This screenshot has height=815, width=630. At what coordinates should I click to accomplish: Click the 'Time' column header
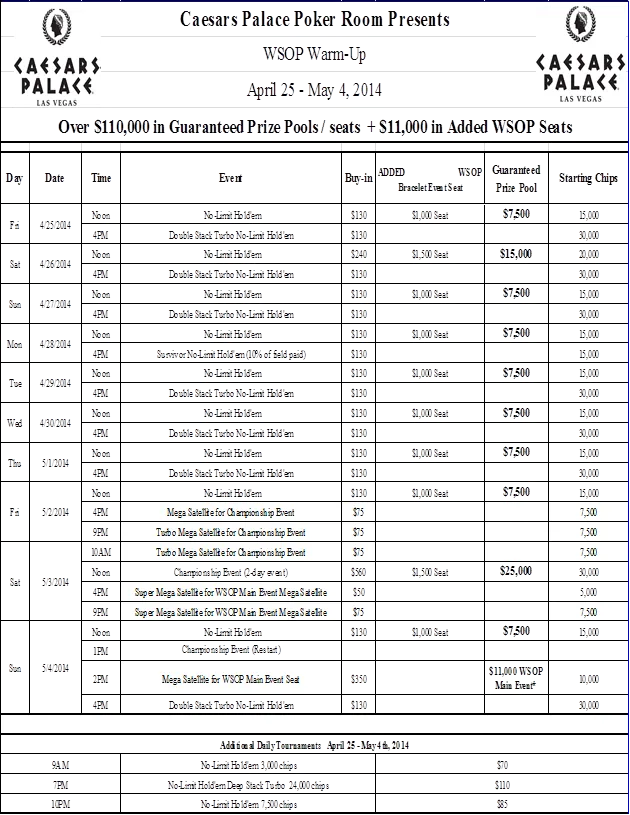[x=101, y=178]
